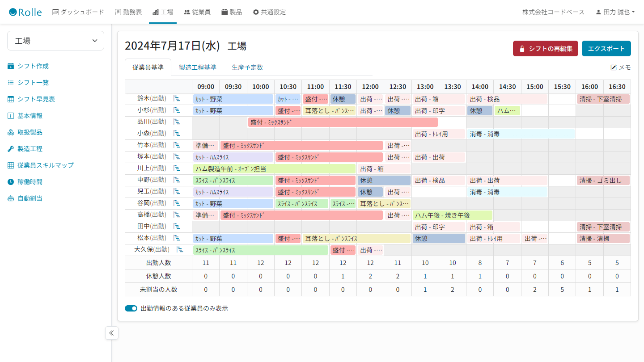Click the gantt icon beside 大久保
The image size is (644, 362).
point(179,249)
